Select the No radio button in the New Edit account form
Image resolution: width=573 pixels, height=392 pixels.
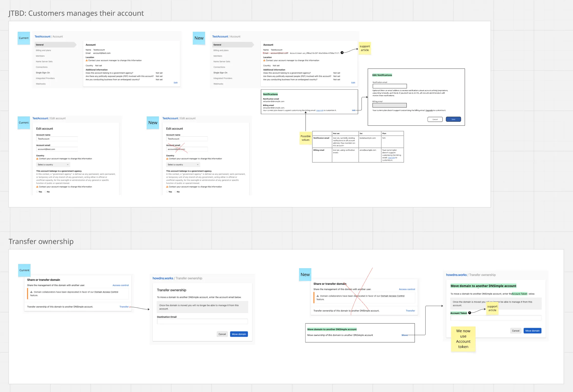175,192
